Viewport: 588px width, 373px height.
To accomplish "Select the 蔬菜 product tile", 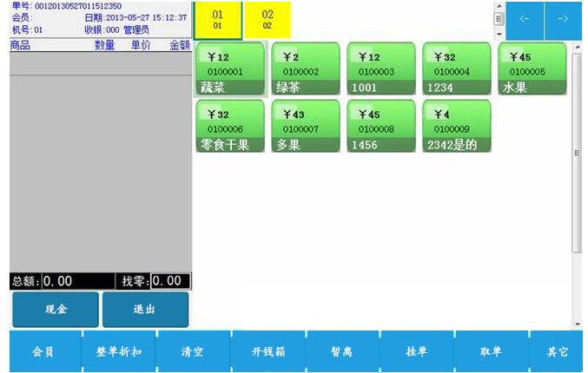I will (230, 69).
